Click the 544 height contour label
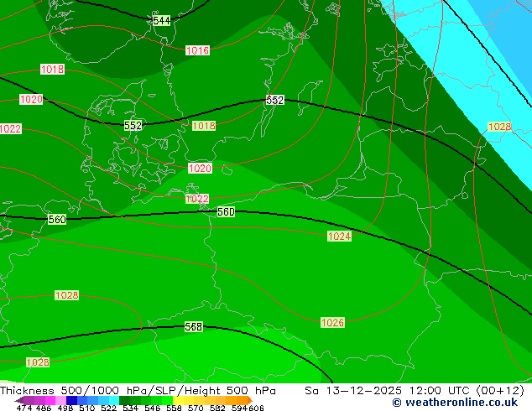532x411 pixels. coord(161,21)
